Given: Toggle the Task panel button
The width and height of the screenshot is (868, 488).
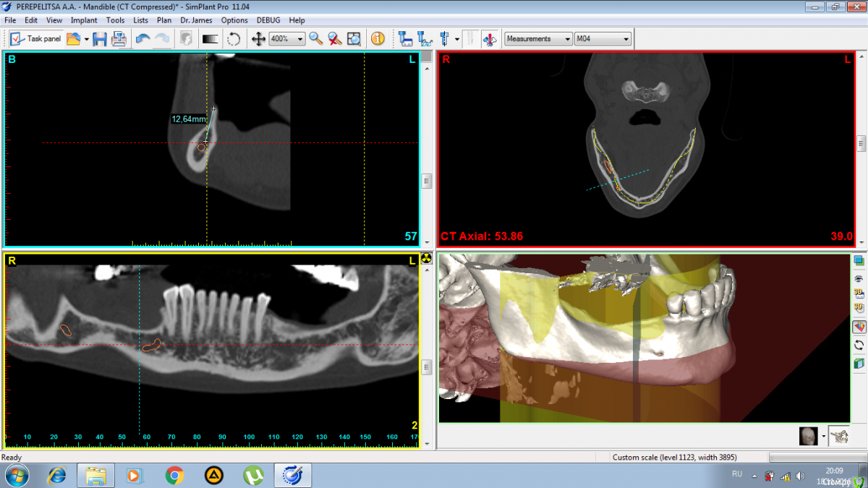Looking at the screenshot, I should [36, 39].
